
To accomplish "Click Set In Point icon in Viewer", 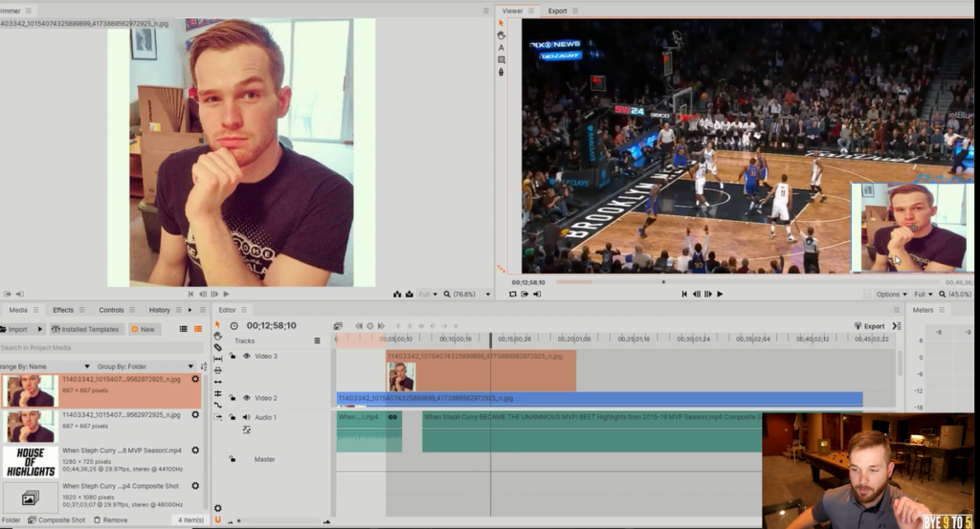I will click(x=524, y=295).
